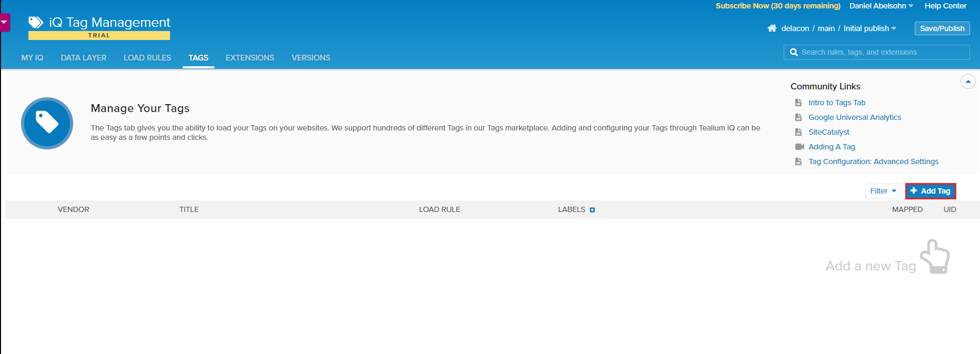
Task: Click the plus icon next to LABELS
Action: pyautogui.click(x=592, y=210)
